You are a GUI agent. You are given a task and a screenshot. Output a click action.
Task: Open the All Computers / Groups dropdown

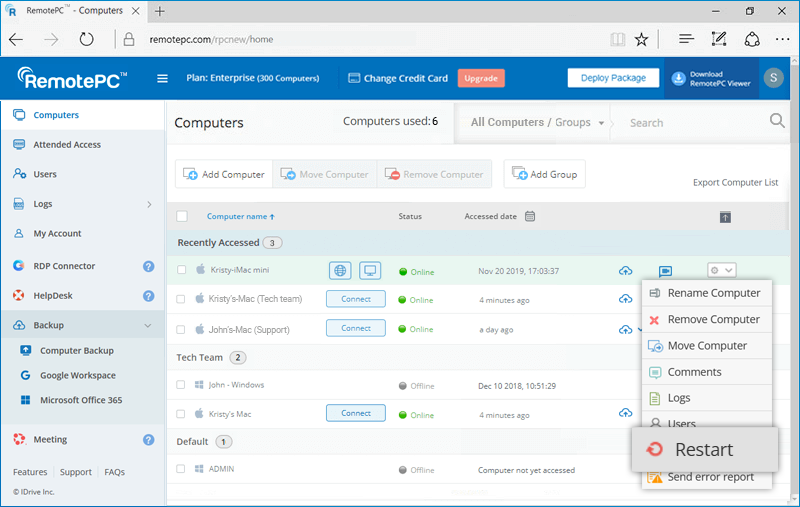click(538, 123)
